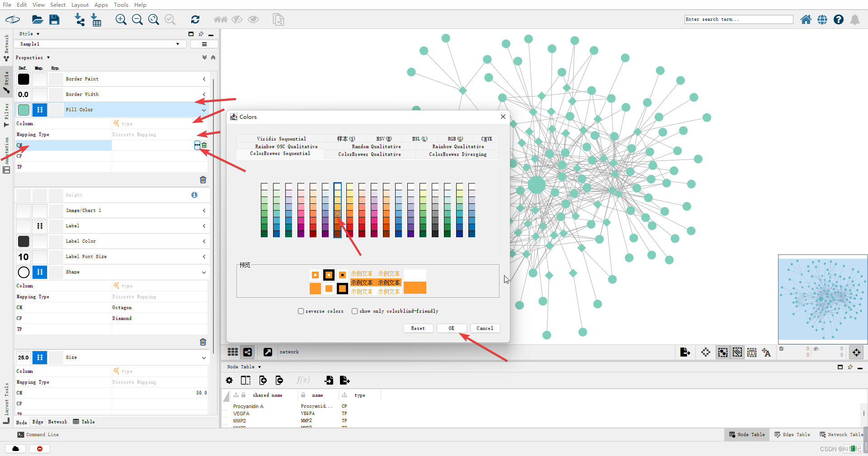Open the help question mark icon
Image resolution: width=868 pixels, height=456 pixels.
click(839, 19)
